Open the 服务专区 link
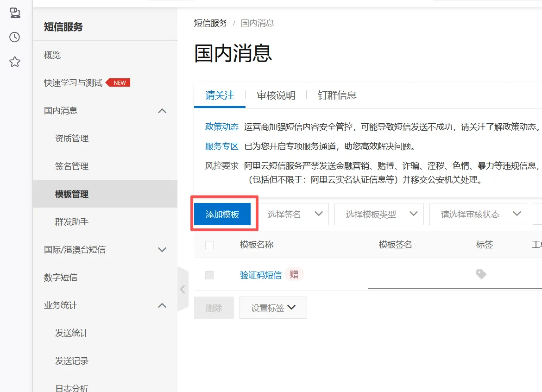This screenshot has width=542, height=392. pyautogui.click(x=221, y=146)
